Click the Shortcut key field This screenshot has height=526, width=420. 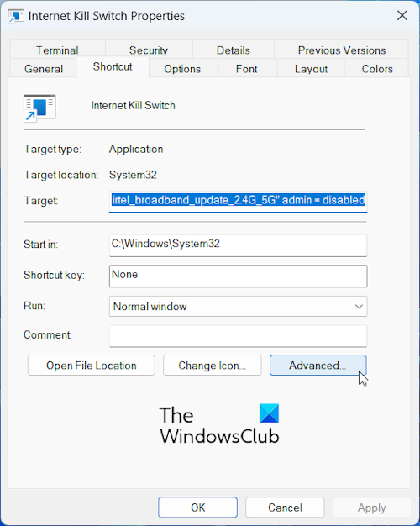click(x=239, y=276)
